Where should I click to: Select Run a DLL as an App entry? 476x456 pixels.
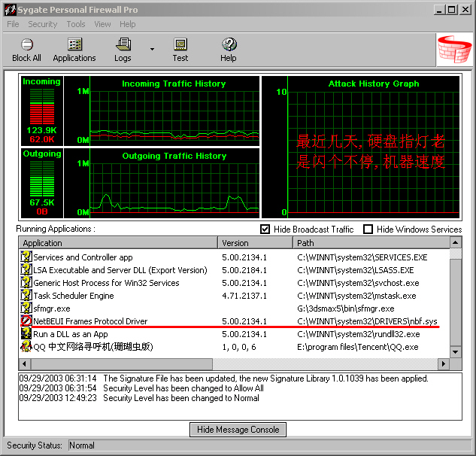[235, 334]
